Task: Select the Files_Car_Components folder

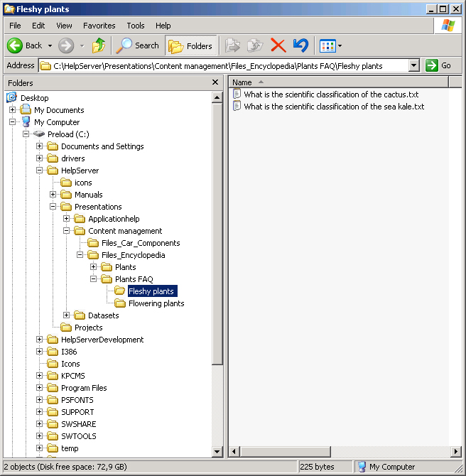Action: 141,243
